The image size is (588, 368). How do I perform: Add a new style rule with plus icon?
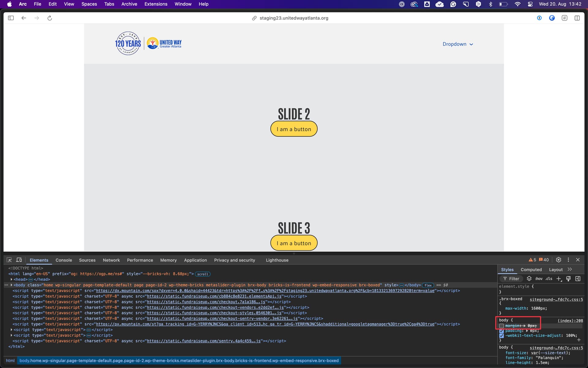pyautogui.click(x=559, y=278)
